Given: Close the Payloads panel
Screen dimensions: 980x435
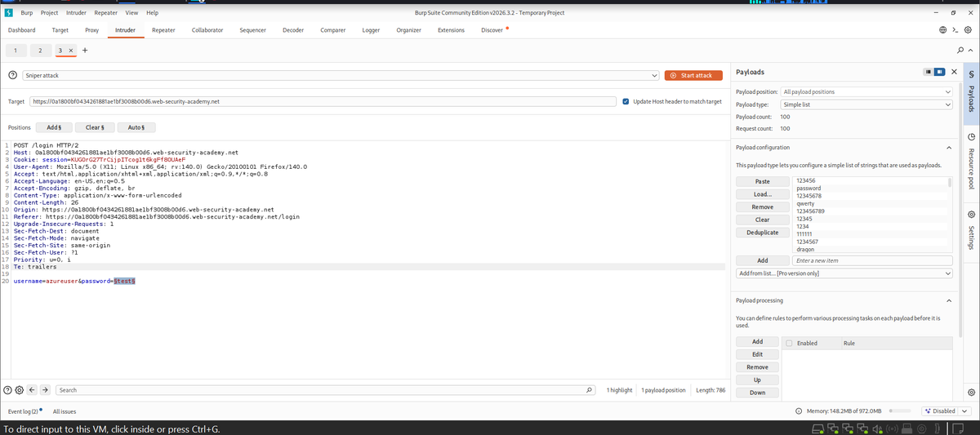Looking at the screenshot, I should [x=954, y=72].
